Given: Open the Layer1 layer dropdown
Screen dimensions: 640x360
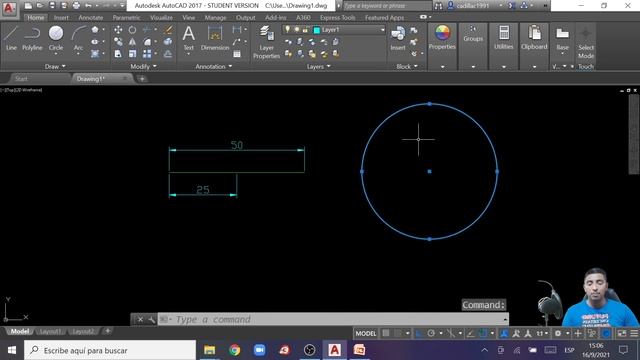Looking at the screenshot, I should pos(382,30).
